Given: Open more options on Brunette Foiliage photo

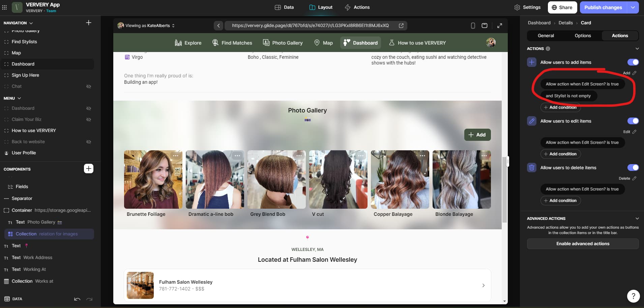Looking at the screenshot, I should tap(176, 156).
